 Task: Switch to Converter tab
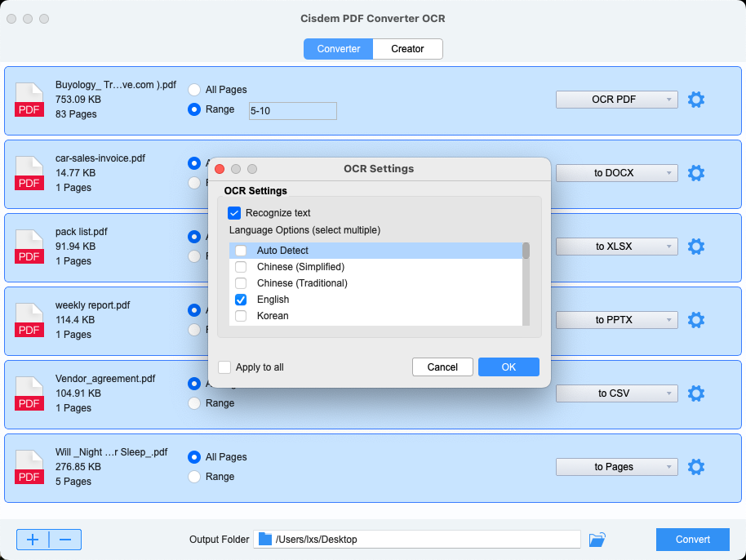(x=338, y=49)
